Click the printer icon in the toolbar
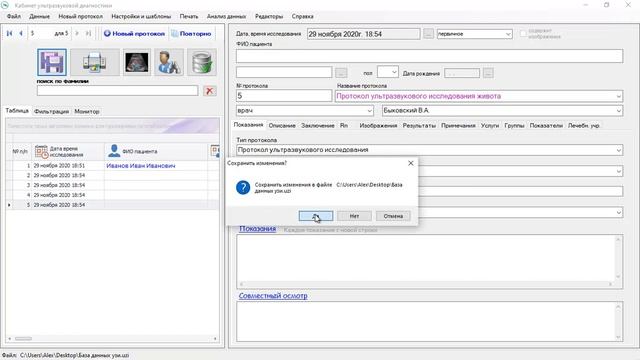The image size is (640, 360). [95, 62]
